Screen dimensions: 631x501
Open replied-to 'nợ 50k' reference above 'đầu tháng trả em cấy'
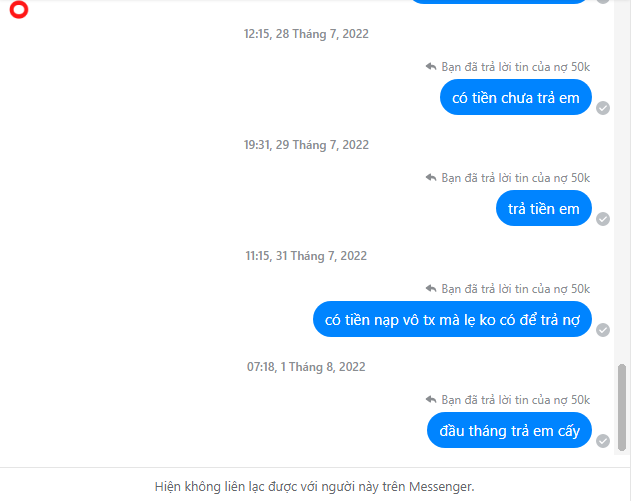click(516, 400)
